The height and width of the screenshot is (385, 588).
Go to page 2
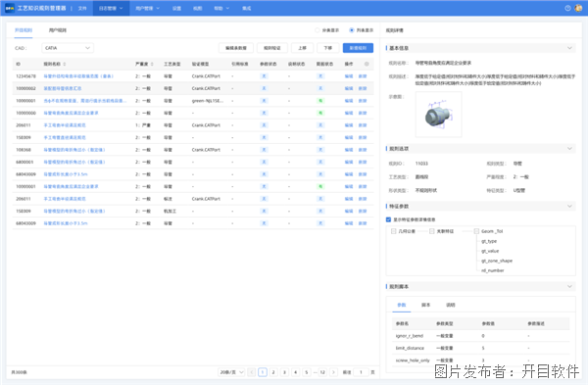tap(273, 372)
